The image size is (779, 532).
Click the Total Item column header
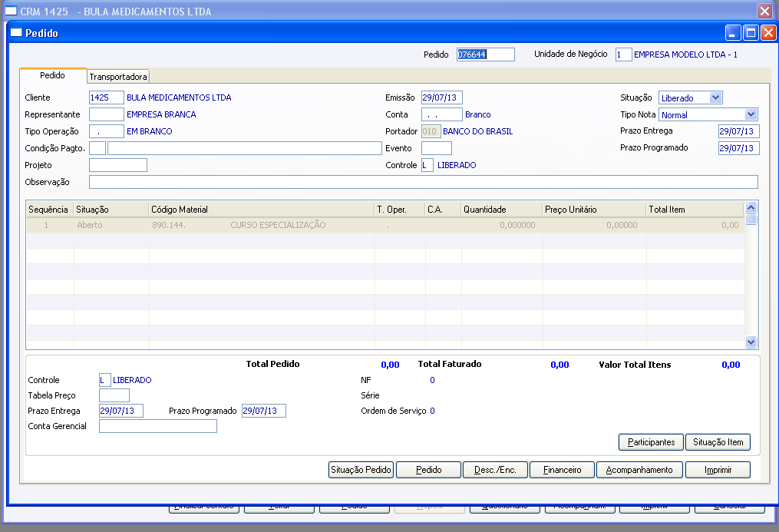coord(695,209)
